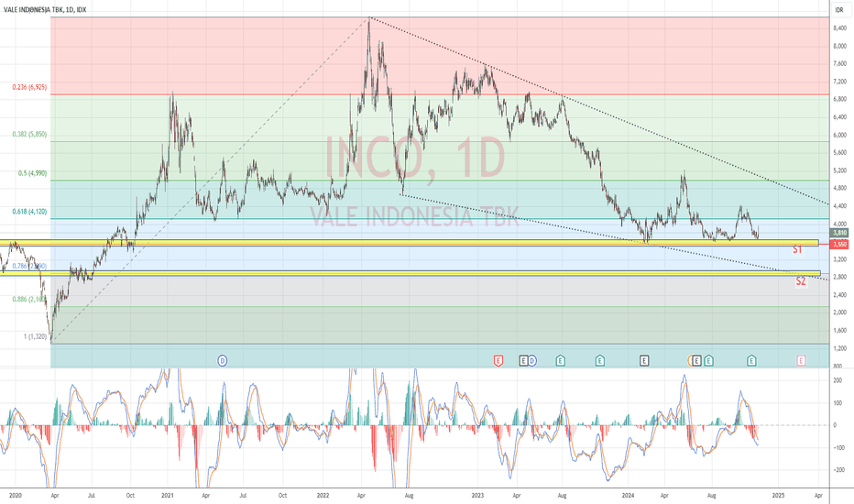This screenshot has height=504, width=854.
Task: Click the 200 value on indicator scale
Action: (838, 380)
